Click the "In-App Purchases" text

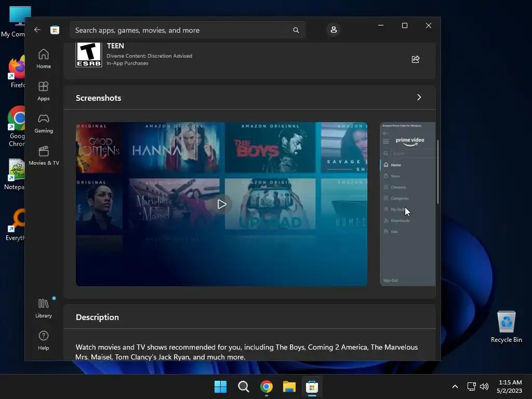point(127,63)
